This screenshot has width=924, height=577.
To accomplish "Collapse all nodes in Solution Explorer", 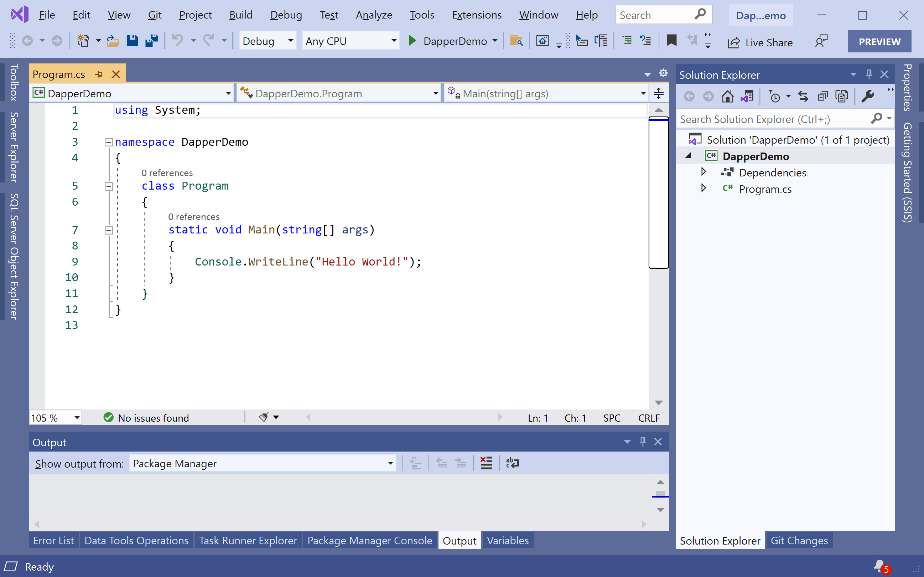I will pos(822,96).
